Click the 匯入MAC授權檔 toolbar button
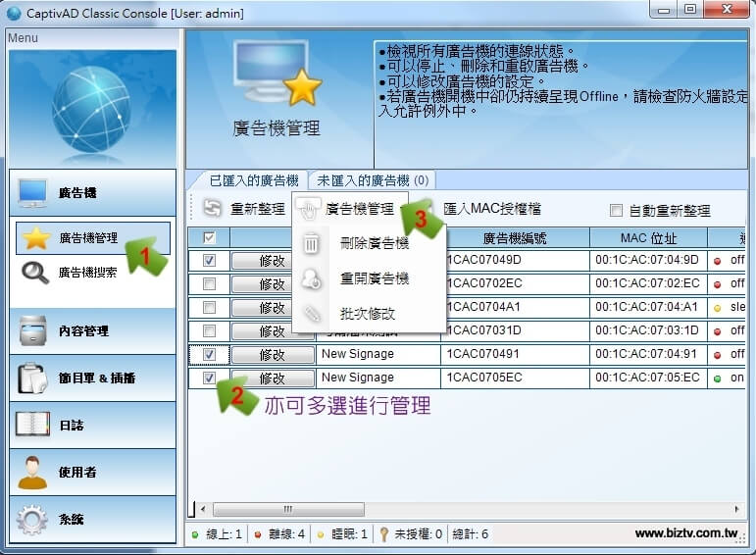This screenshot has height=555, width=756. point(491,209)
